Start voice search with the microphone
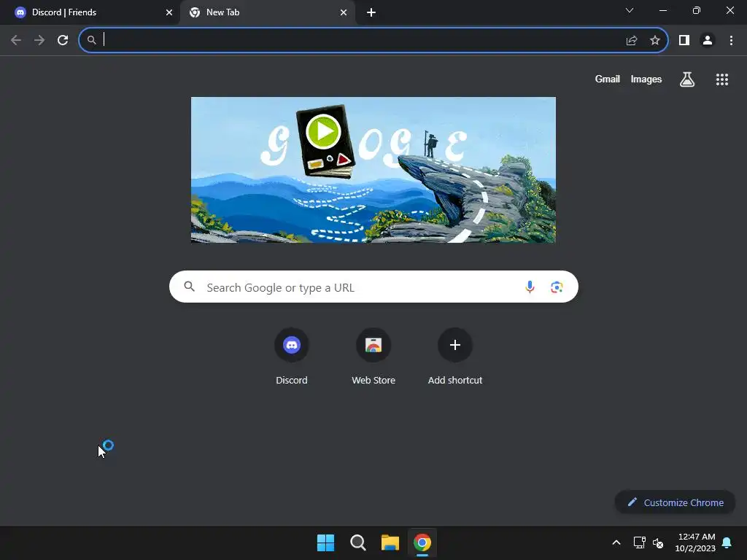 pos(530,287)
